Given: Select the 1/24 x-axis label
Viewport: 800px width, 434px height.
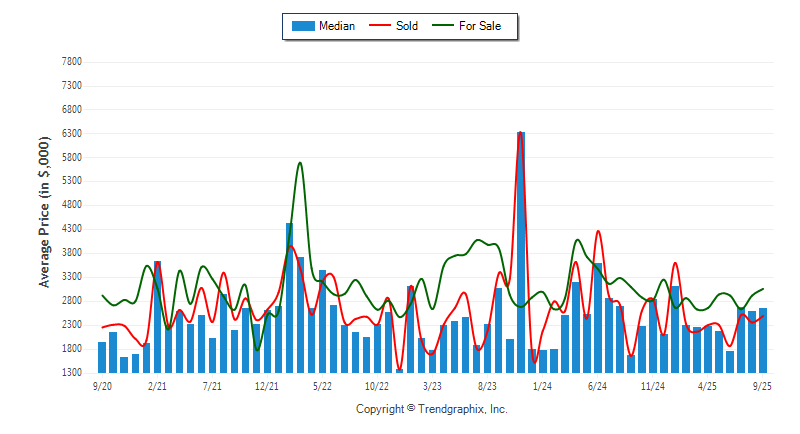Looking at the screenshot, I should click(x=542, y=385).
